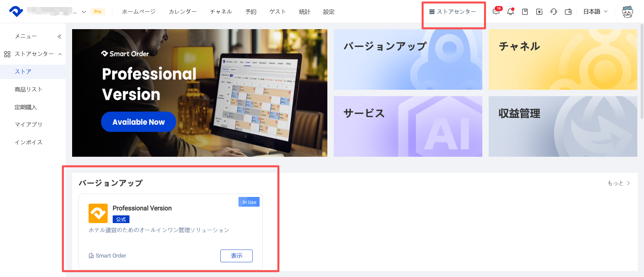Click the Available Now banner button
Screen dimensions: 644x277
[x=139, y=122]
